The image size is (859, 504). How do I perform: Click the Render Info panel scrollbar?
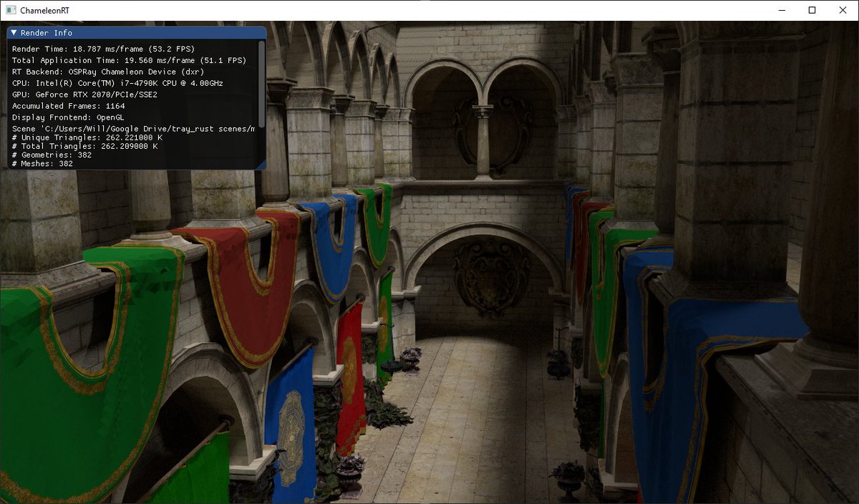262,84
